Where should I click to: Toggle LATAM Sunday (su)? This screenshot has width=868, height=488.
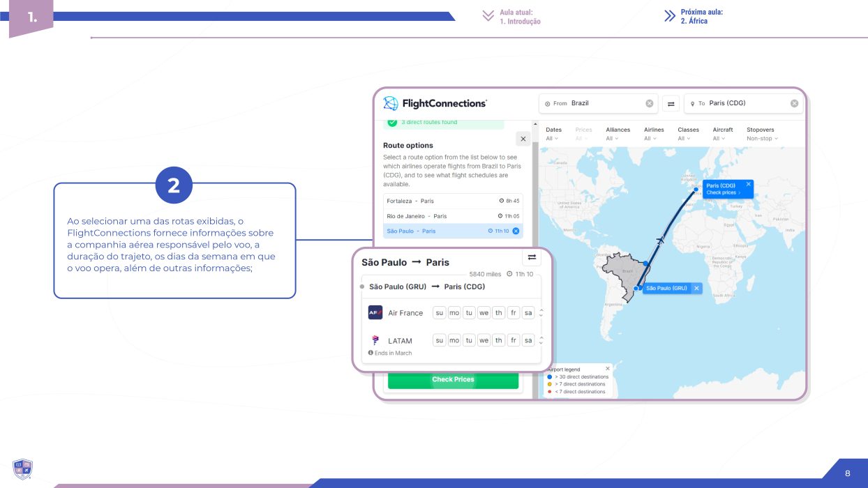coord(440,340)
